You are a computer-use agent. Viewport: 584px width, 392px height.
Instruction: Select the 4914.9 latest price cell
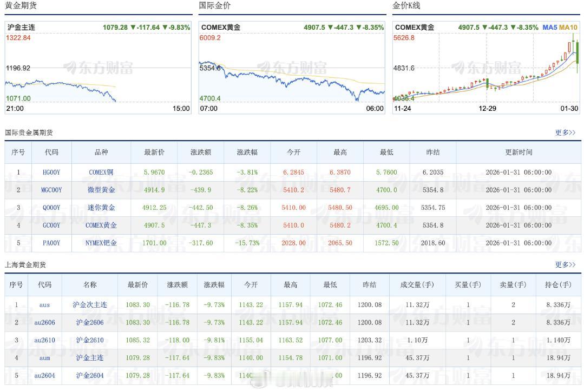tap(154, 190)
